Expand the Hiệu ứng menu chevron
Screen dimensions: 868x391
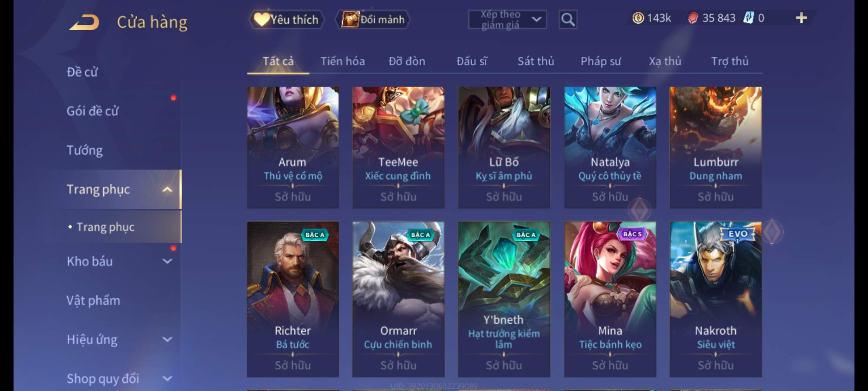pos(167,339)
